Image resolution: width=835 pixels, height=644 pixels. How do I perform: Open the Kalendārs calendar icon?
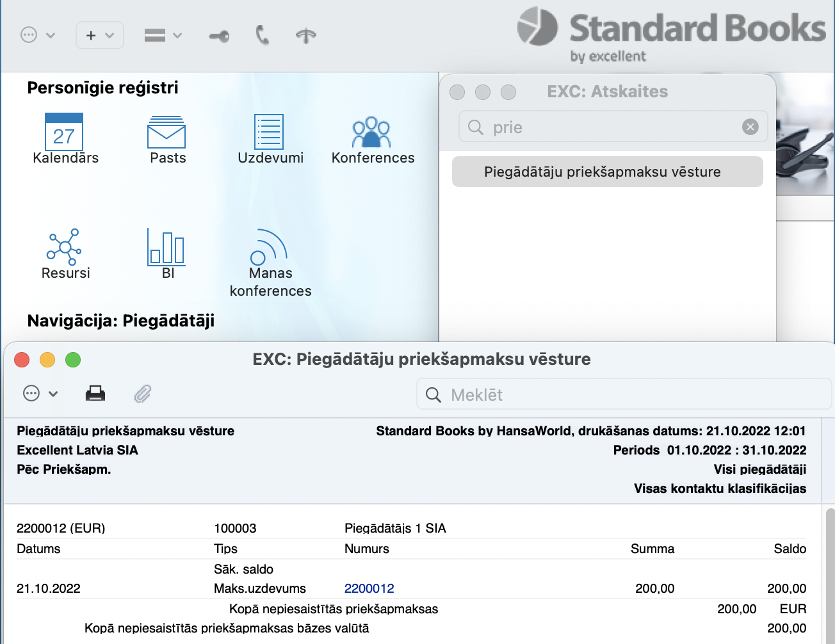tap(64, 133)
